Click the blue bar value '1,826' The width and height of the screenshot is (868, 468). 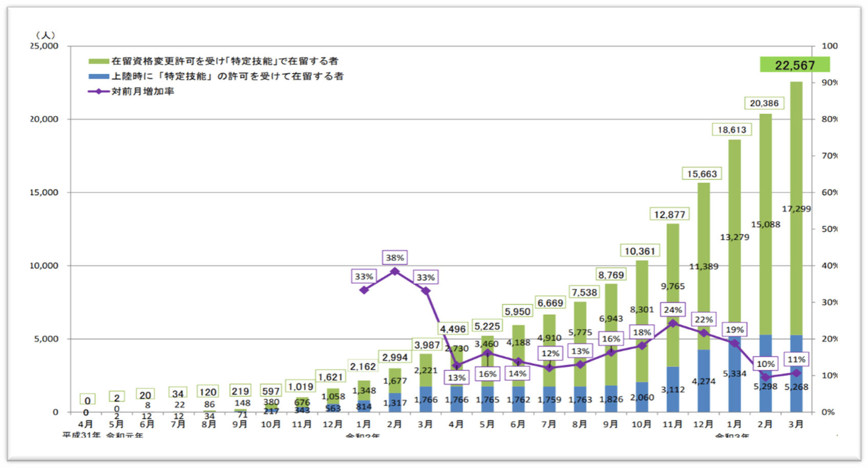(611, 399)
